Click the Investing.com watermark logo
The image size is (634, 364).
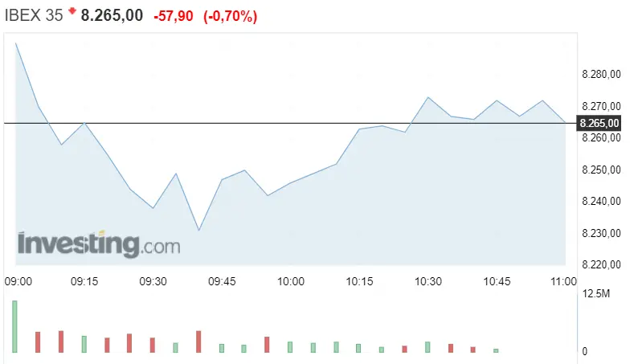point(99,243)
